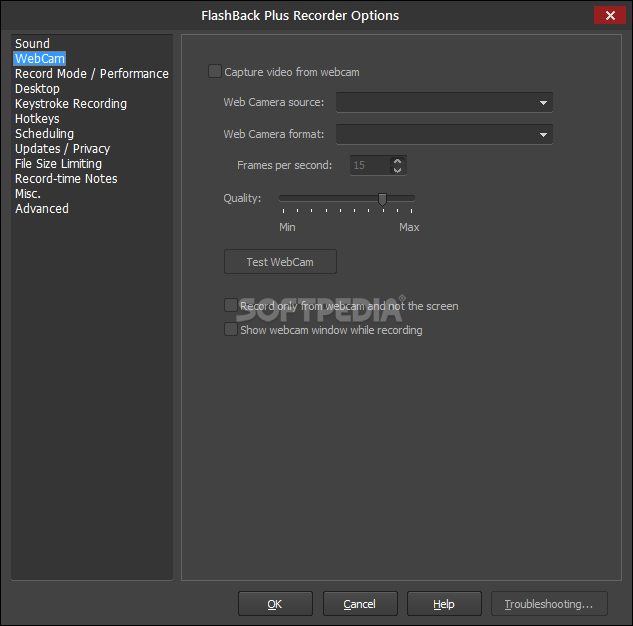The width and height of the screenshot is (633, 626).
Task: Click the Test WebCam button
Action: pyautogui.click(x=280, y=262)
